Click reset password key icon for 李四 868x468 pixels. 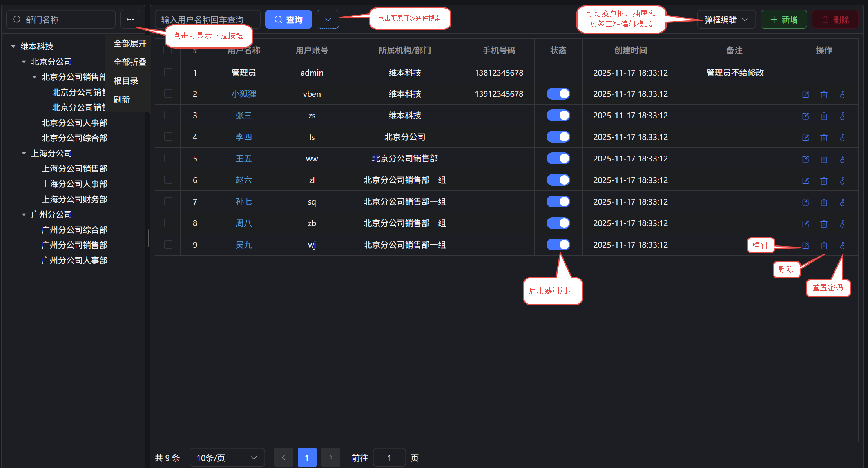pyautogui.click(x=842, y=138)
